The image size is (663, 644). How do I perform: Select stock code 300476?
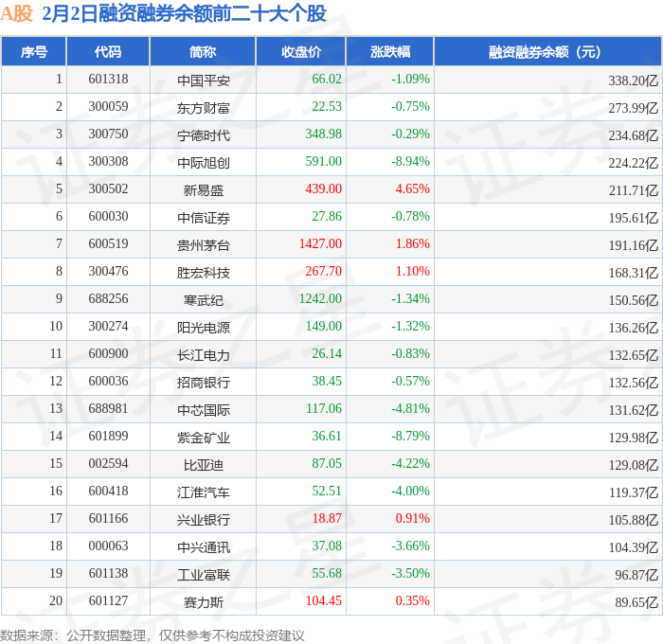(x=108, y=272)
